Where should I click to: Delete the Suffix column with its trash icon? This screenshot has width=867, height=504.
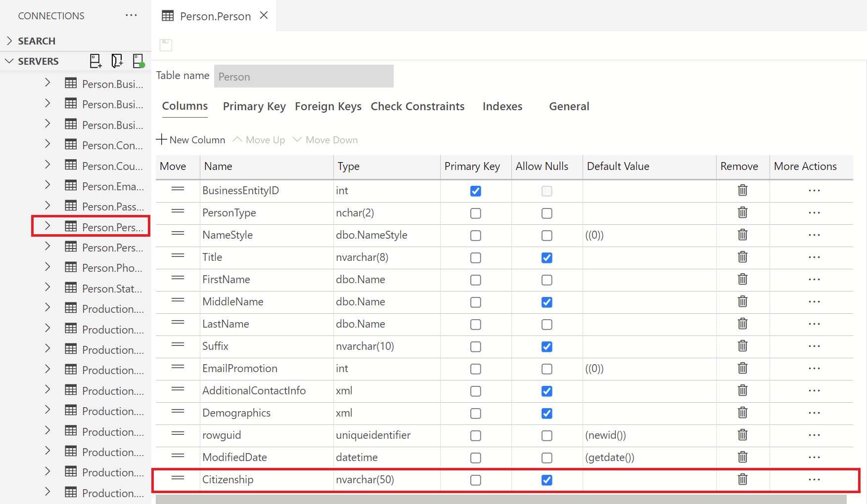(x=742, y=346)
